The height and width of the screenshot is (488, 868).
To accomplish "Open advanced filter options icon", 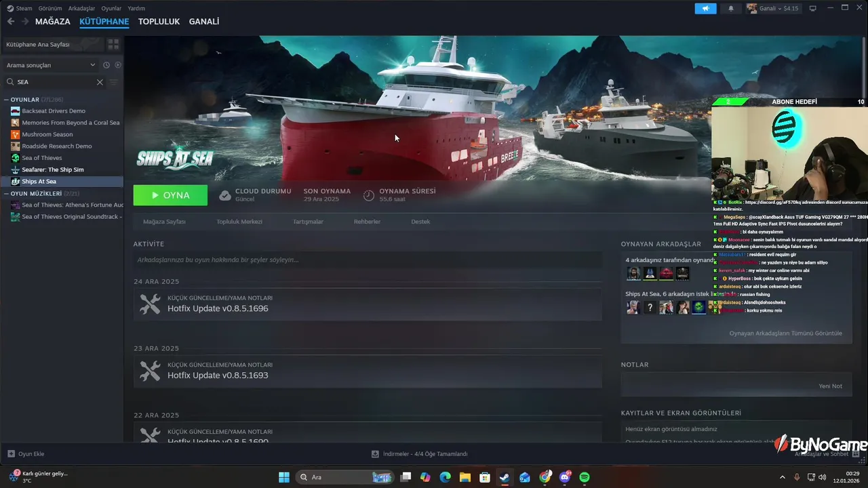I will 113,82.
